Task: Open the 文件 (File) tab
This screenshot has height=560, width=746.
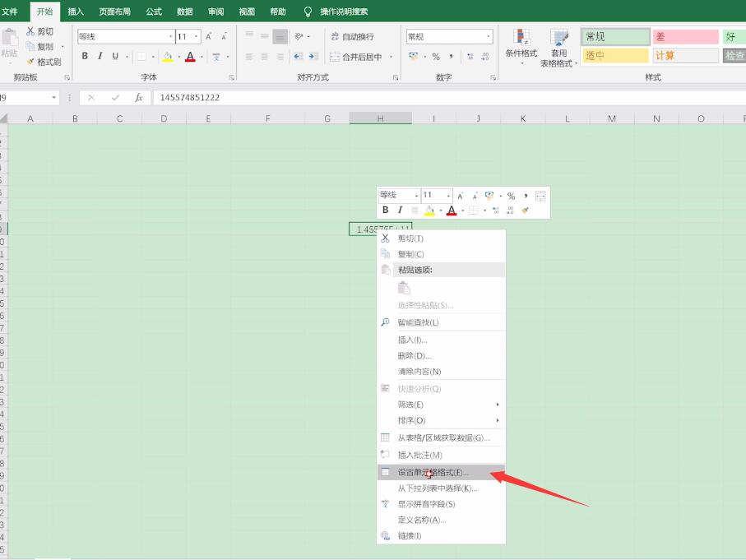Action: [10, 12]
